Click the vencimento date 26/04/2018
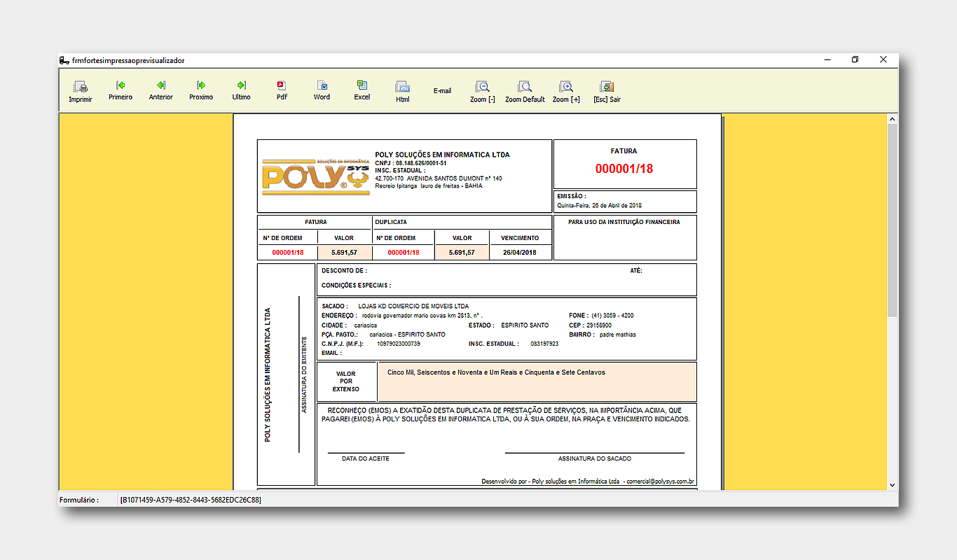957x560 pixels. pos(519,253)
